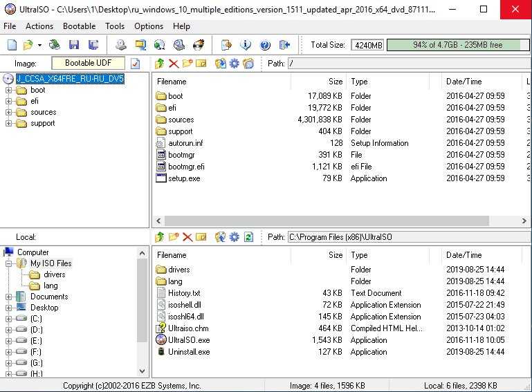
Task: Click the Save floppy disk icon
Action: (x=73, y=45)
